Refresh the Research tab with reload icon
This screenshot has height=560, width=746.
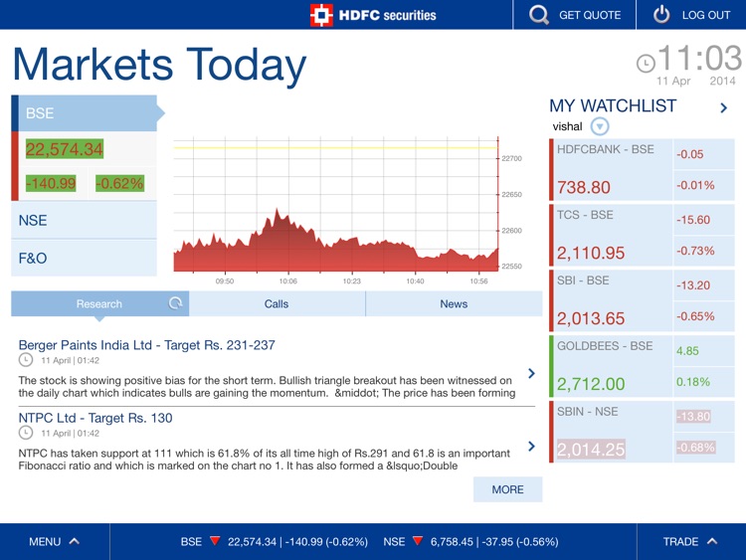(175, 303)
